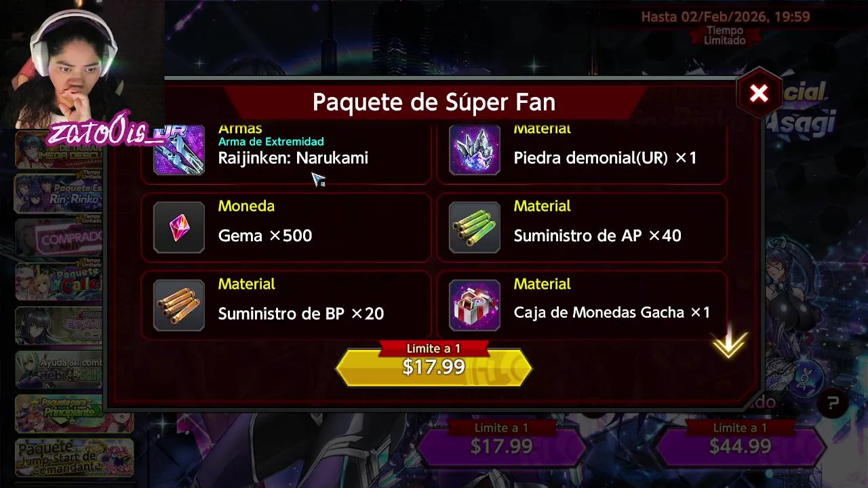
Task: Click the pink Gema currency icon
Action: (x=179, y=228)
